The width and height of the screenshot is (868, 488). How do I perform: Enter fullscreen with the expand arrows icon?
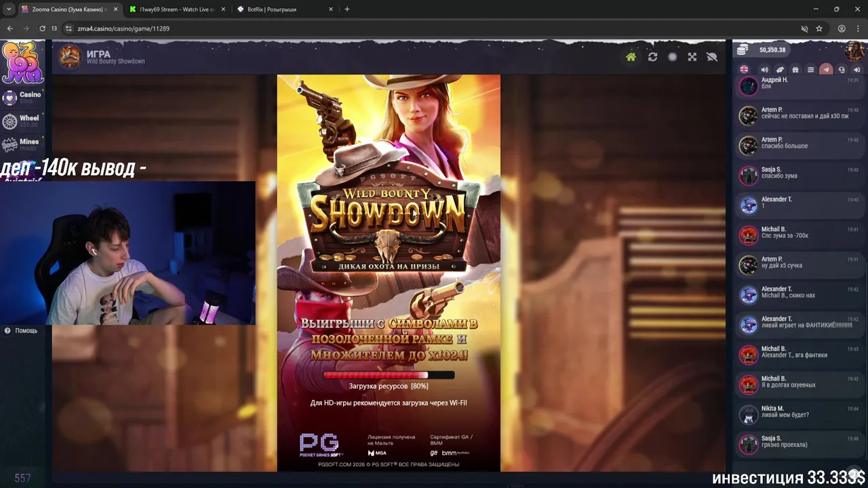click(x=692, y=57)
